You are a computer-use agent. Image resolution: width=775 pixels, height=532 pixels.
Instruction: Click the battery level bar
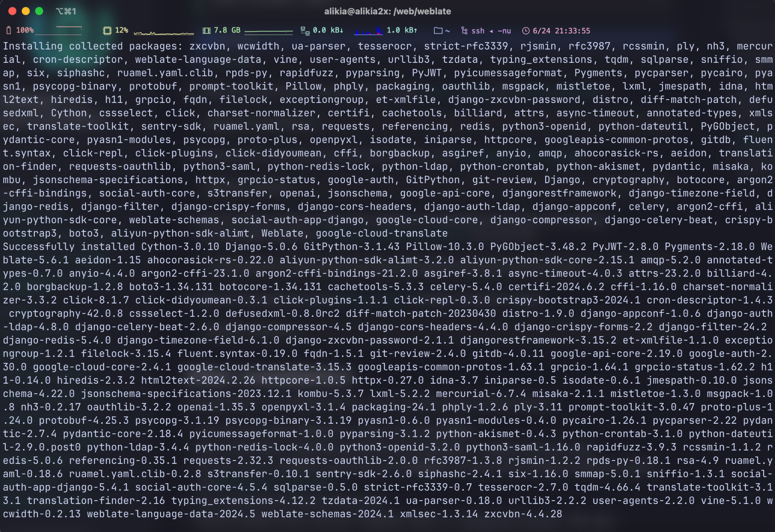(x=59, y=30)
